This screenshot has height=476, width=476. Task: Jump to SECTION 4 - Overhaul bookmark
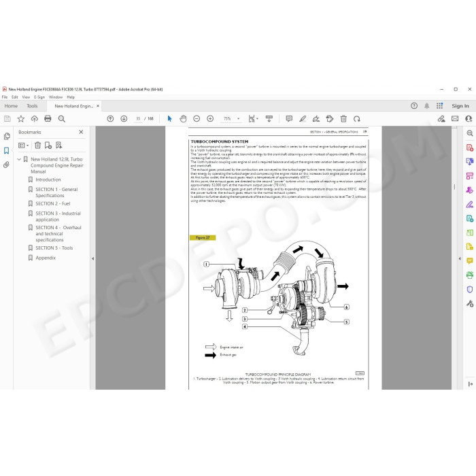[x=58, y=234]
